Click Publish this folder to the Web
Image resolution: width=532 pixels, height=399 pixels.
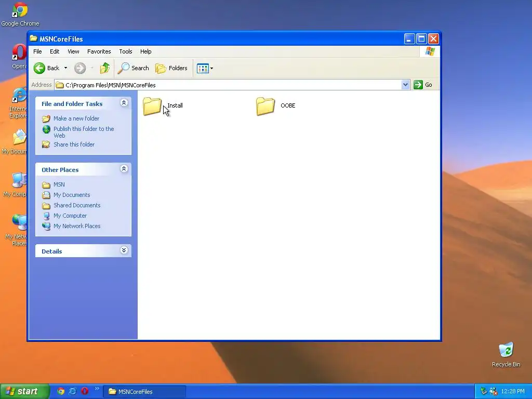84,132
